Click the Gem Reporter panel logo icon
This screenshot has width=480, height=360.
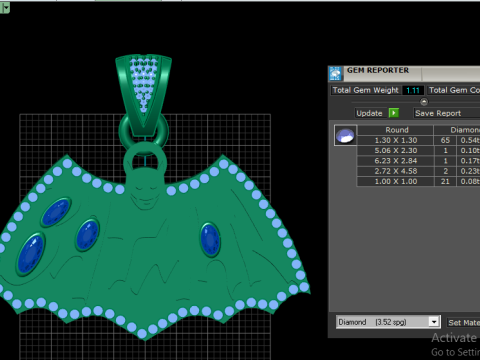point(335,74)
